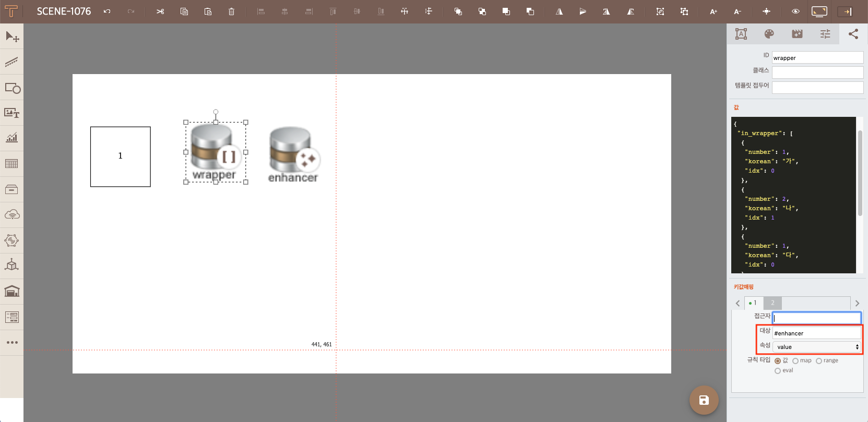Click the fit-to-center crosshair icon

pyautogui.click(x=766, y=11)
